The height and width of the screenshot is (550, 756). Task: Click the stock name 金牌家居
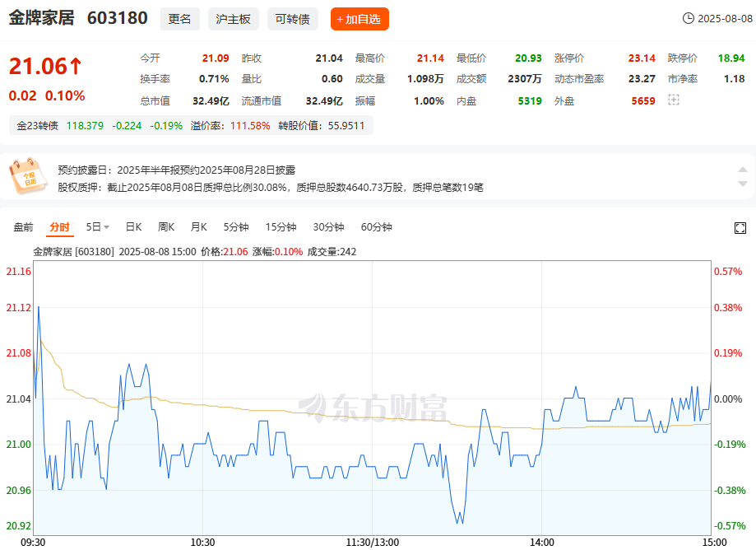(x=41, y=18)
